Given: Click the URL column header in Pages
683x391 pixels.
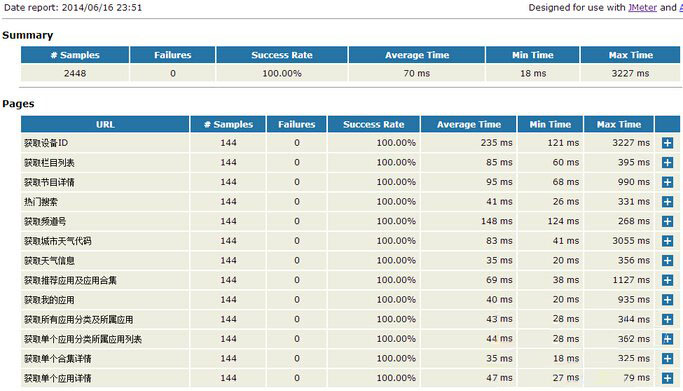Looking at the screenshot, I should [105, 124].
